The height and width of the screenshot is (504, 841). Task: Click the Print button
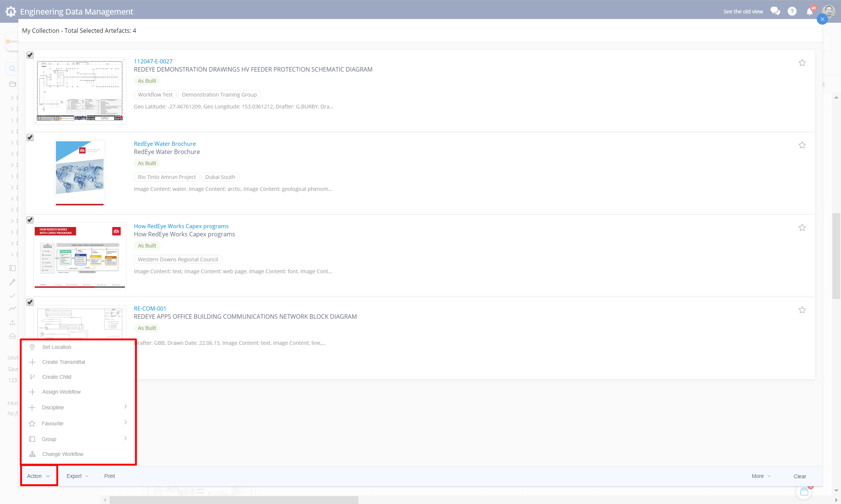point(110,476)
